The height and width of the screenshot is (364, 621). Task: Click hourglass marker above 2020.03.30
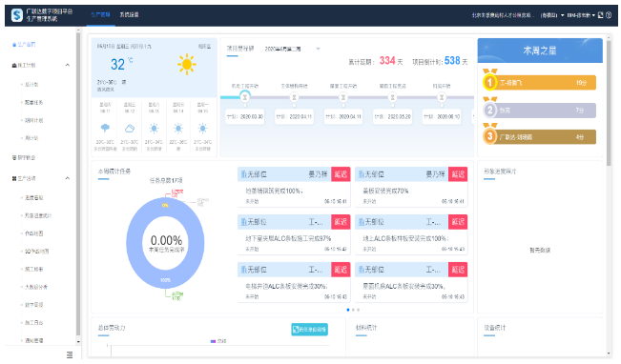click(x=245, y=97)
